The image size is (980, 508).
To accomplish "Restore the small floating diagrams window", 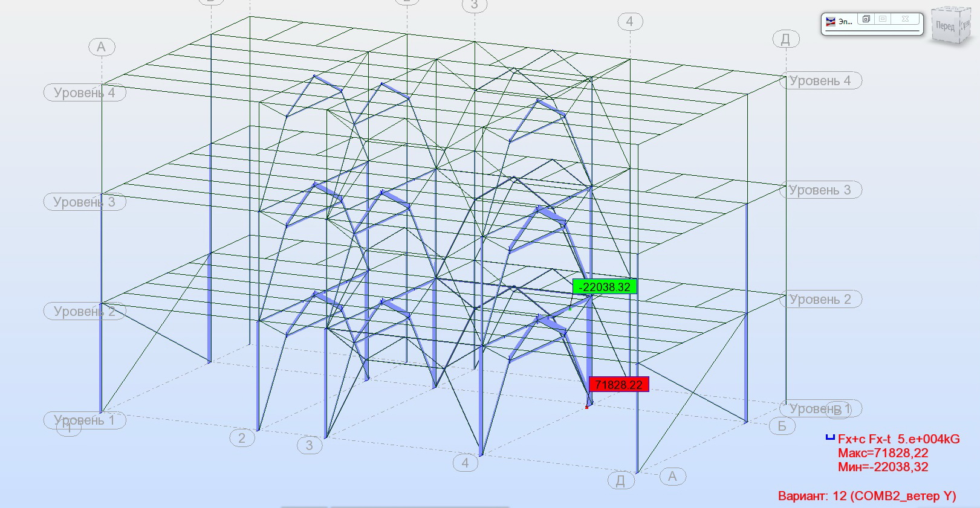I will click(x=866, y=19).
